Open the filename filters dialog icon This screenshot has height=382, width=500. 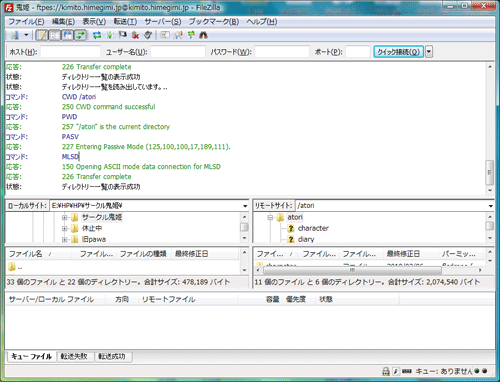pos(165,35)
